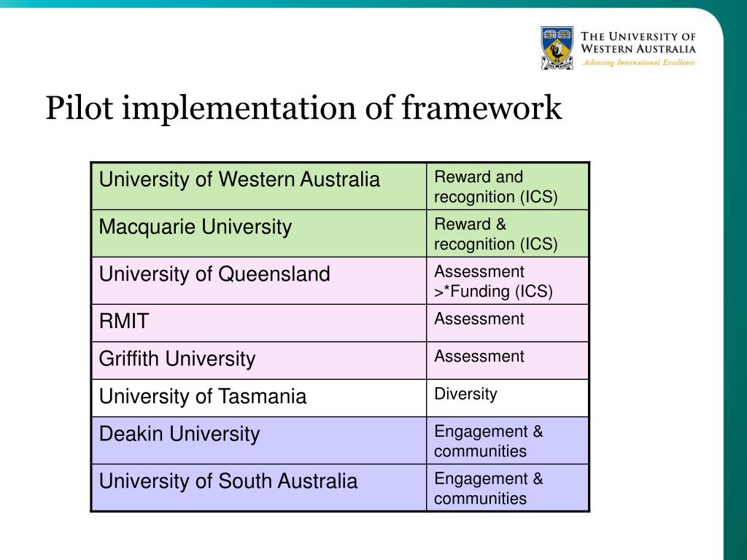Image resolution: width=747 pixels, height=560 pixels.
Task: Select the 'Deakin University' cell
Action: [259, 440]
